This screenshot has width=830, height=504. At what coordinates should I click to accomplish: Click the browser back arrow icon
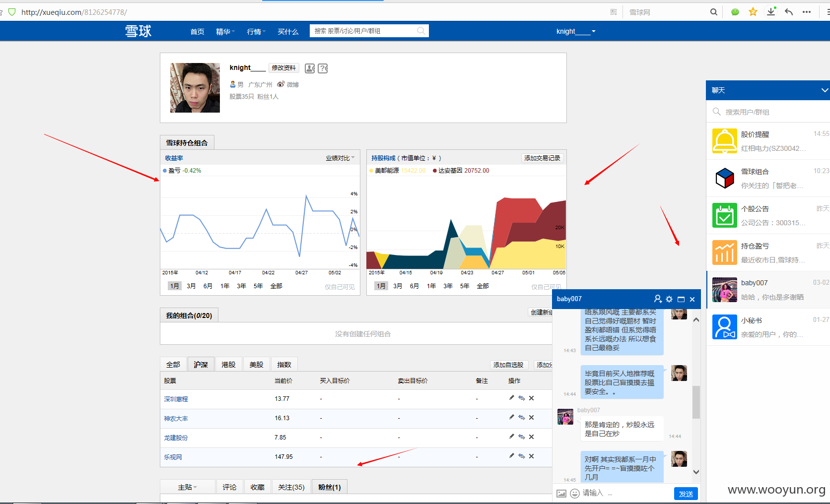click(789, 12)
